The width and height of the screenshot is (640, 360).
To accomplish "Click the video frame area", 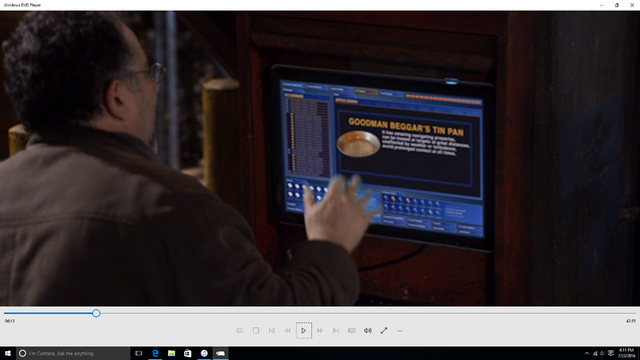I will click(320, 158).
